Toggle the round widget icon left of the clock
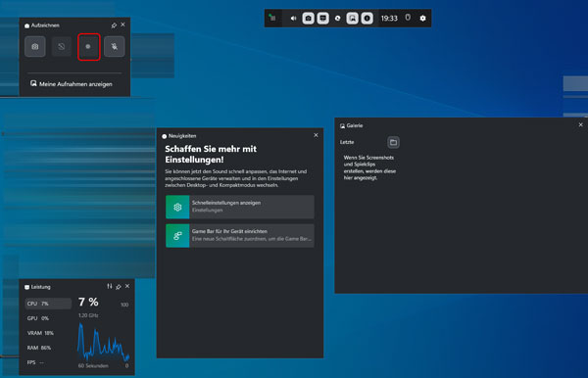 click(367, 18)
